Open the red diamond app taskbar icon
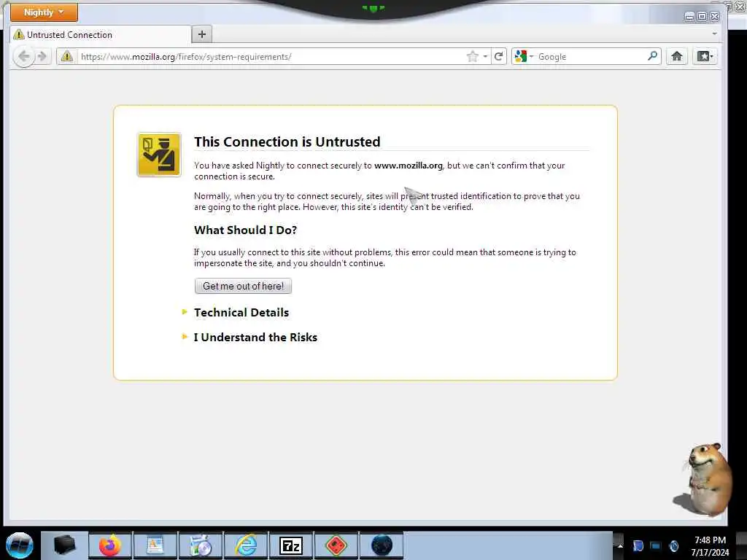747x560 pixels. point(336,545)
